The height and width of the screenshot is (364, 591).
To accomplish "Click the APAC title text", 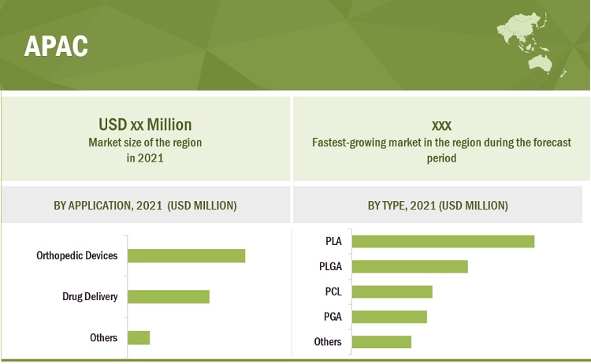I will pos(56,46).
